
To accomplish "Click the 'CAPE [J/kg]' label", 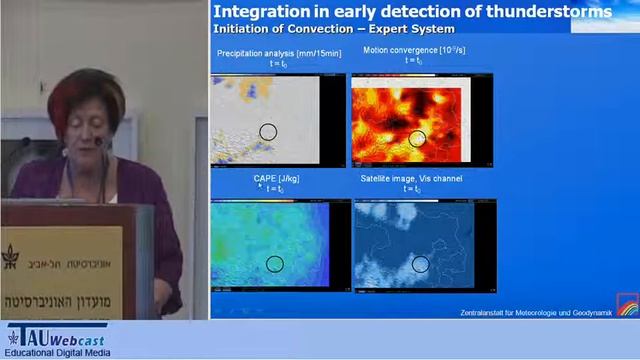I will pos(276,179).
